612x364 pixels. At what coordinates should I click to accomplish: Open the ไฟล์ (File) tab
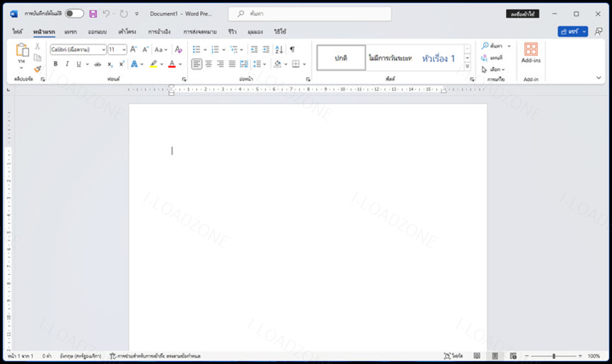(18, 31)
